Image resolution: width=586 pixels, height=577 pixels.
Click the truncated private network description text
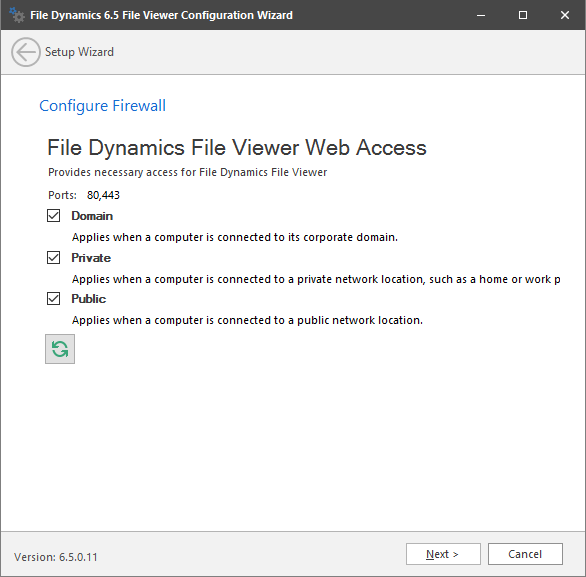(316, 279)
